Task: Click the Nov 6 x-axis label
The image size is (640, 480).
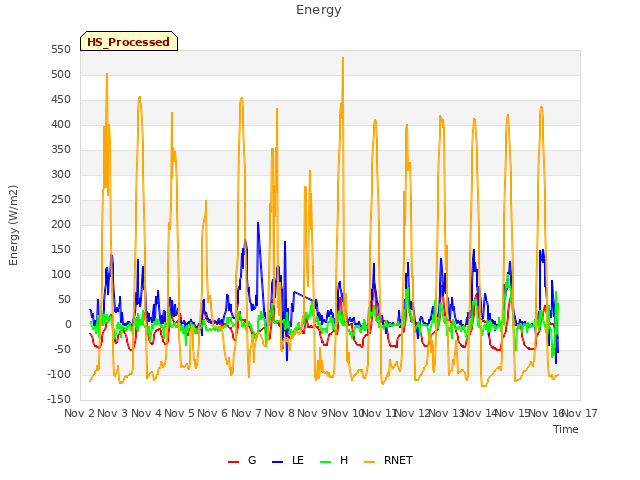Action: point(213,413)
